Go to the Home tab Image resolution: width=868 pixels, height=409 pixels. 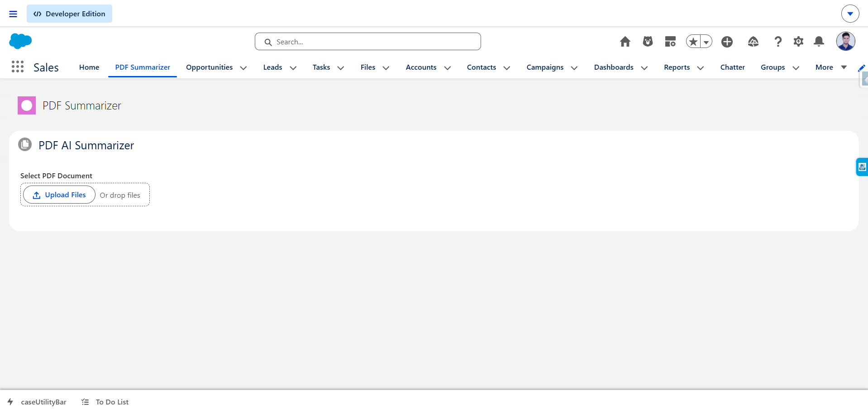point(89,67)
